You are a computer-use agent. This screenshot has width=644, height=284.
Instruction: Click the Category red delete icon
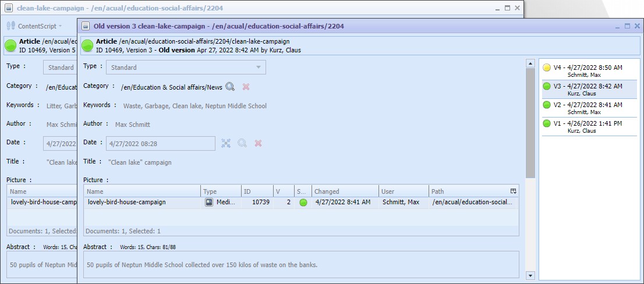(x=246, y=87)
